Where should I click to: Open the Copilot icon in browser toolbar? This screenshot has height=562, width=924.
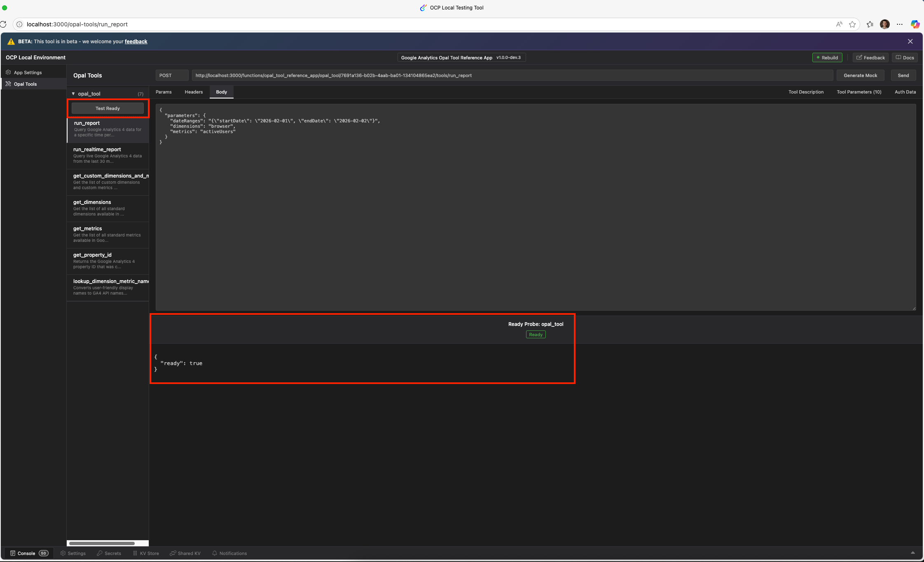click(915, 24)
